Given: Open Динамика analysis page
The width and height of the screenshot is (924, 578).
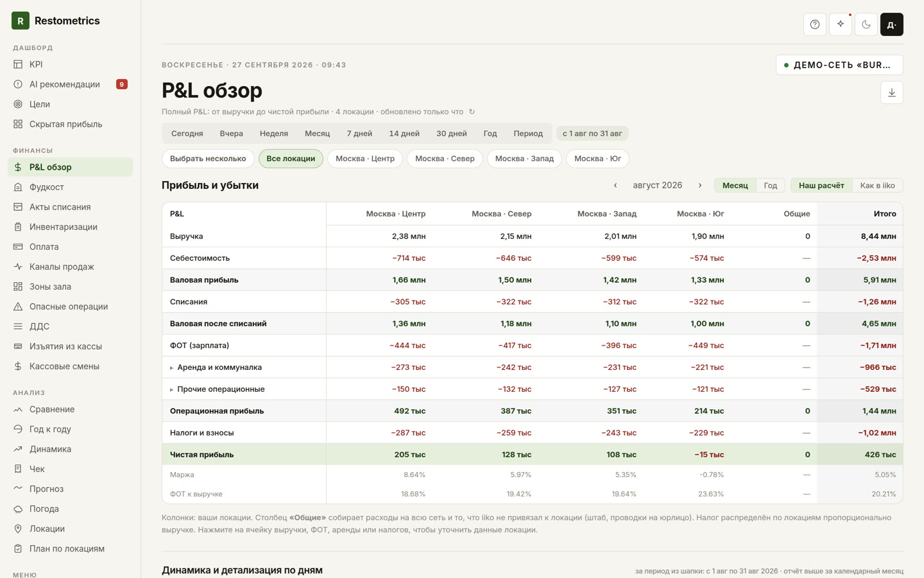Looking at the screenshot, I should click(71, 449).
